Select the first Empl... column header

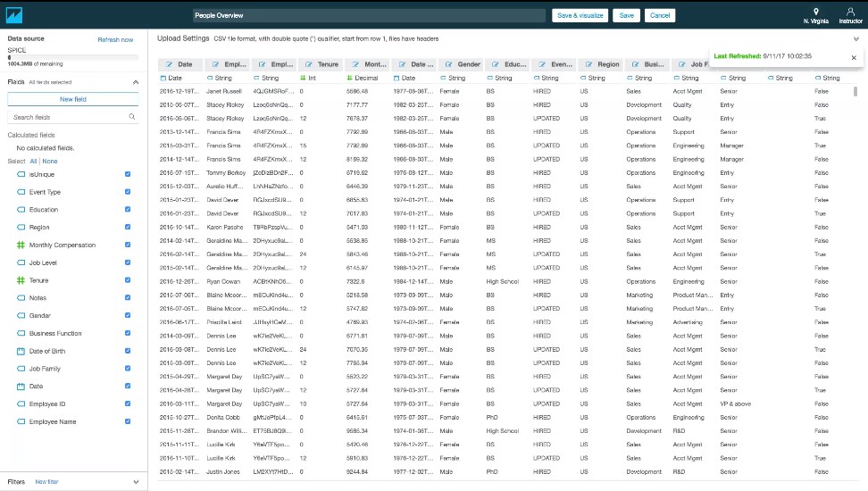click(x=228, y=64)
